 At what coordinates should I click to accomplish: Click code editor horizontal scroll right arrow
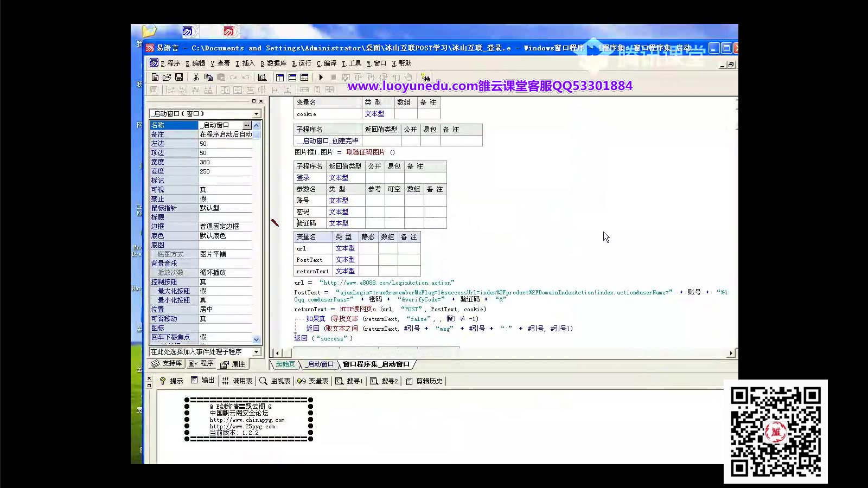click(x=731, y=353)
